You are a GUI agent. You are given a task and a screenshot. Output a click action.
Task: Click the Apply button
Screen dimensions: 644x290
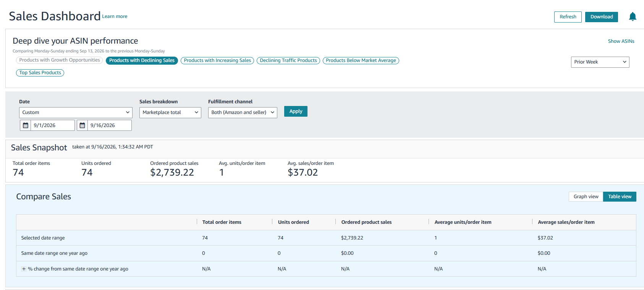[296, 111]
